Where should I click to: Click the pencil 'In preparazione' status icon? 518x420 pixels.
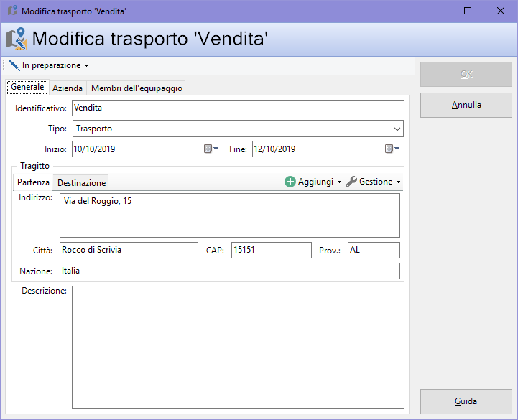(x=14, y=65)
